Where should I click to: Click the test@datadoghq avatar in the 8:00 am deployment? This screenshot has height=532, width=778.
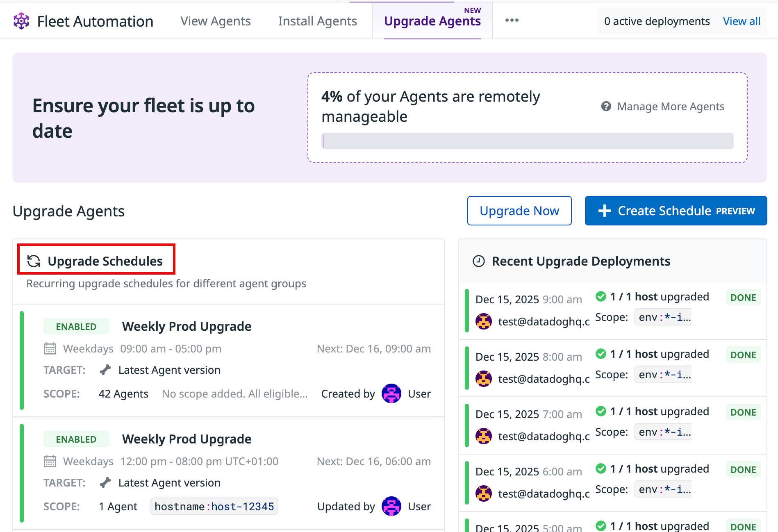pyautogui.click(x=484, y=379)
